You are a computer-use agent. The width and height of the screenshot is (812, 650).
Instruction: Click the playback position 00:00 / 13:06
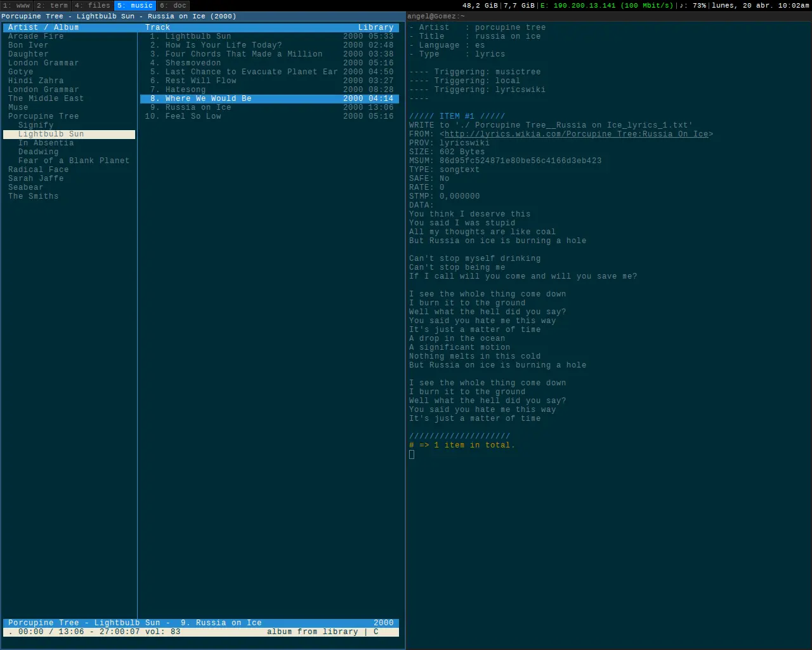pos(51,632)
